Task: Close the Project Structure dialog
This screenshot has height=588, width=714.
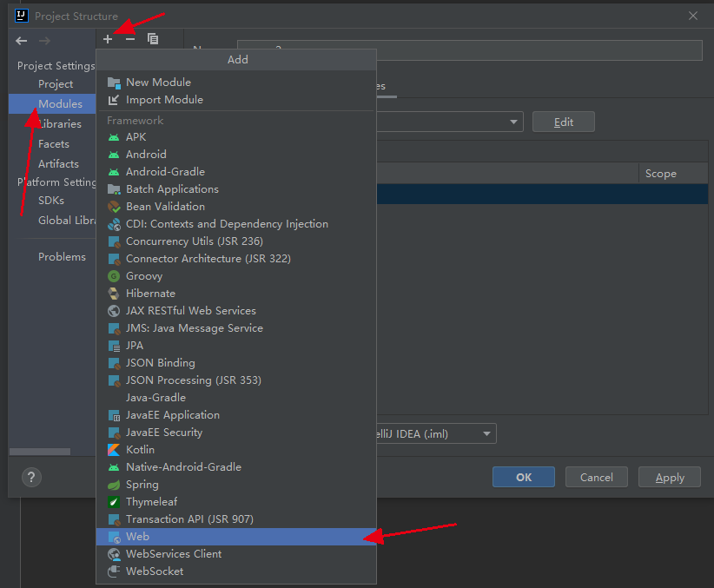Action: point(693,16)
